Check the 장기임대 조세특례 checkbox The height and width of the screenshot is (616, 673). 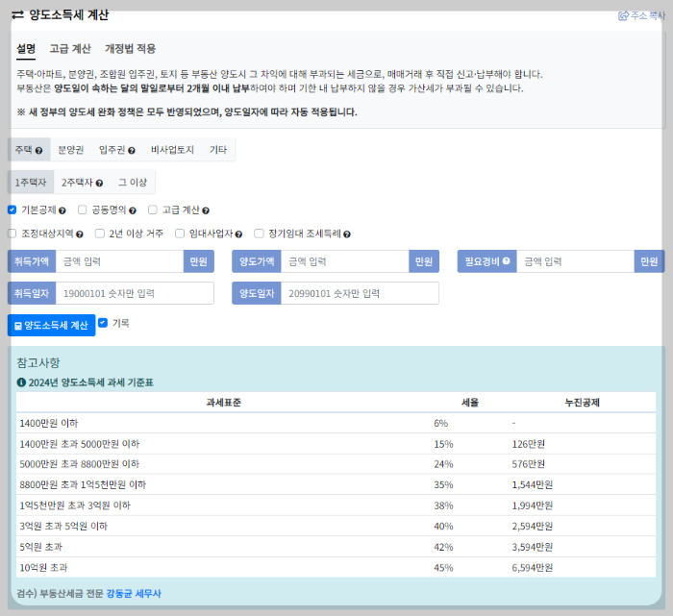[259, 234]
